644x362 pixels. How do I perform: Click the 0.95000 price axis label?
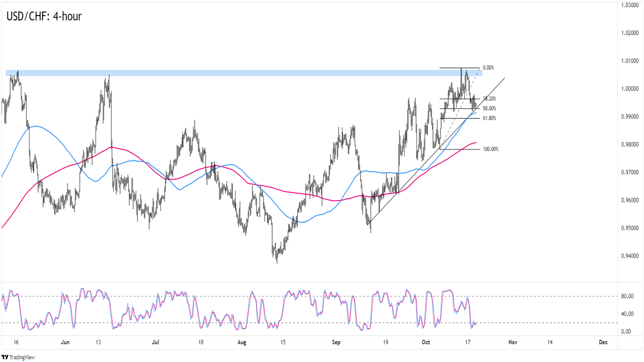point(629,228)
